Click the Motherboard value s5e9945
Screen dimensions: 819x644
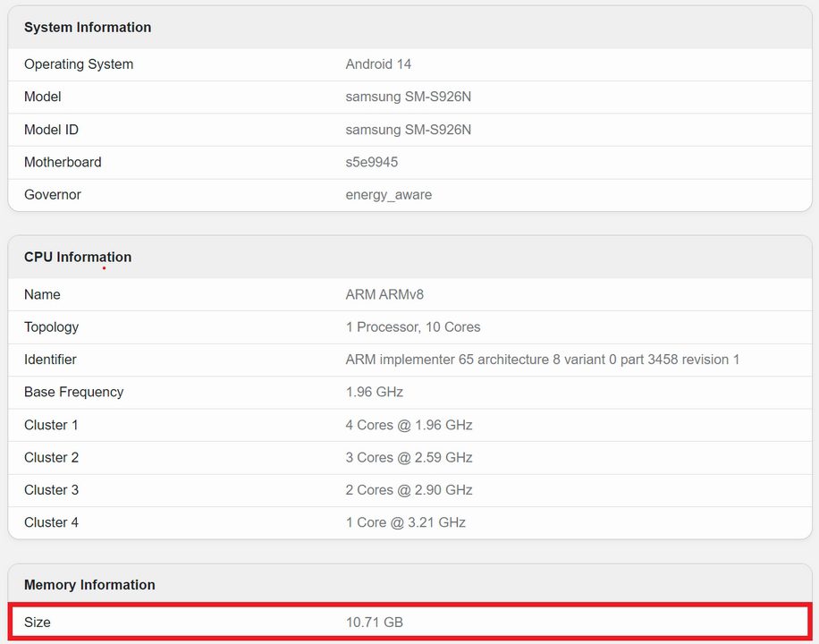[371, 162]
